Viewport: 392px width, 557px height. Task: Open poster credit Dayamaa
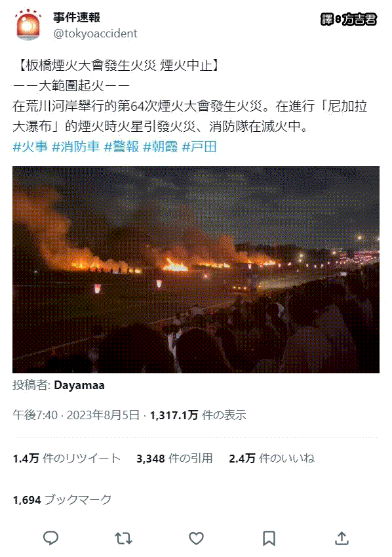click(79, 385)
